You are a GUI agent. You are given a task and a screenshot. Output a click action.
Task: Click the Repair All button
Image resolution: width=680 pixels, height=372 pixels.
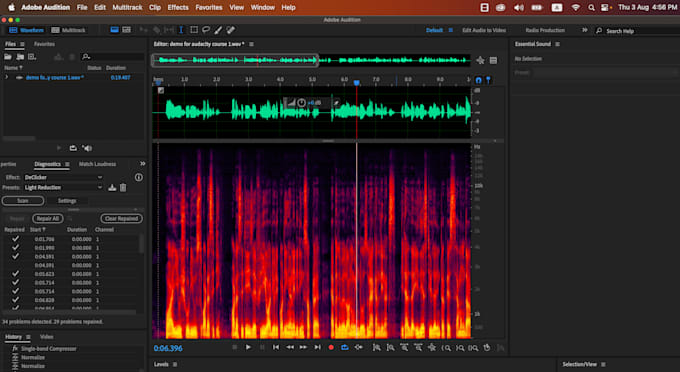coord(48,219)
